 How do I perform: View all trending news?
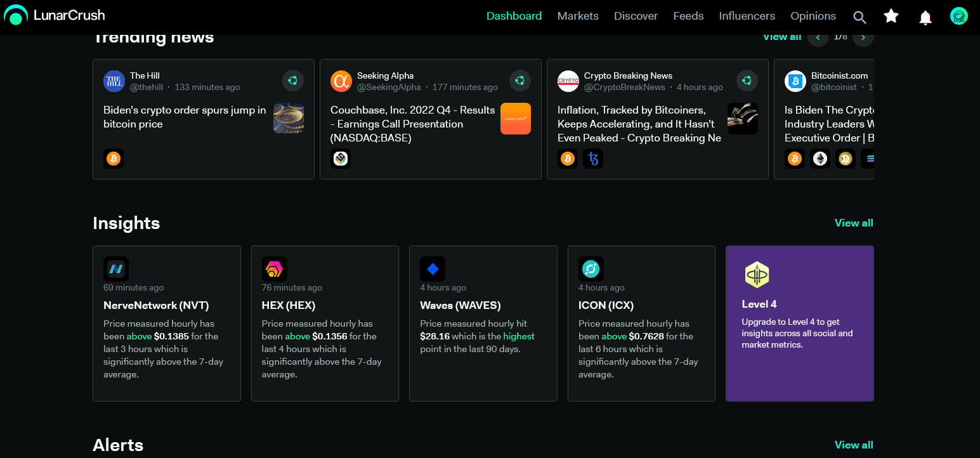click(x=782, y=37)
